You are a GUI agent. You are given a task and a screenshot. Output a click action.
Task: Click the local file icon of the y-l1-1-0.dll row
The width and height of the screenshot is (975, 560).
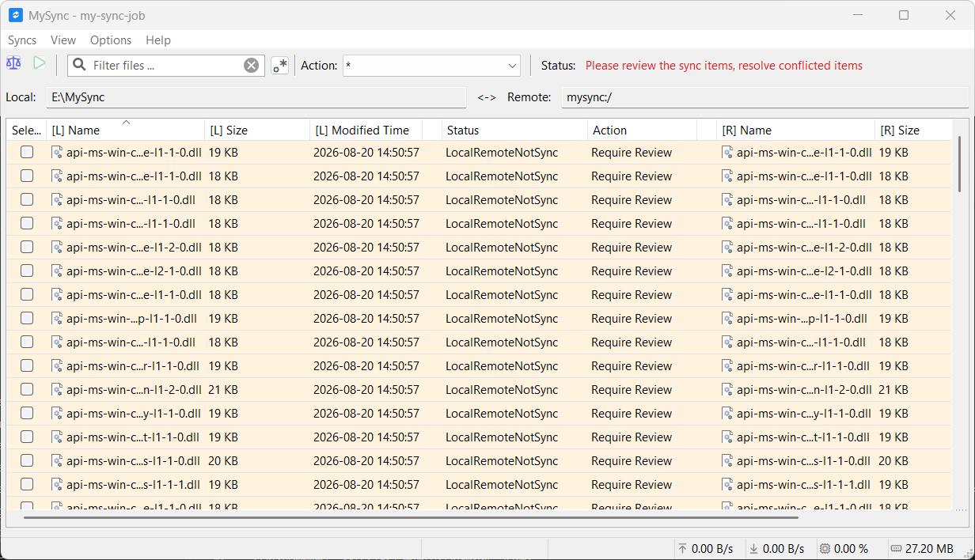[57, 414]
